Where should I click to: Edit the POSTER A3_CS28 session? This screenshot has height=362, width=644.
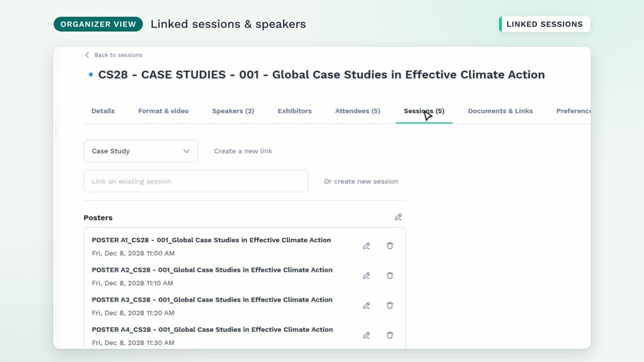coord(366,305)
